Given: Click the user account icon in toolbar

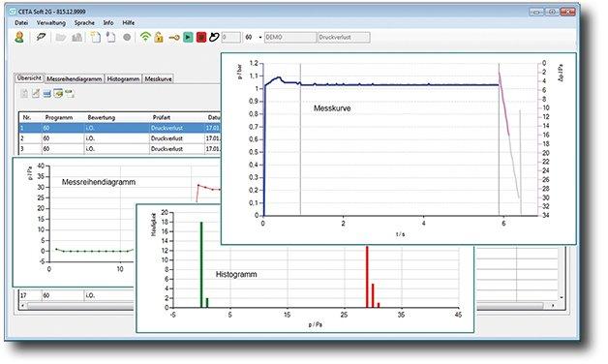Looking at the screenshot, I should pyautogui.click(x=19, y=37).
